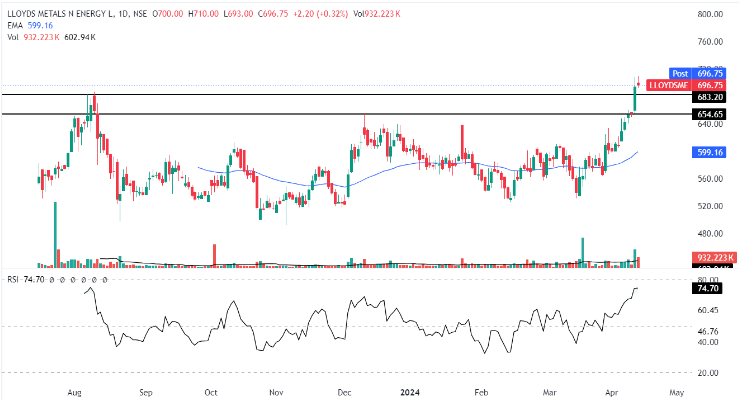The height and width of the screenshot is (400, 739).
Task: Click the EMA indicator legend label
Action: click(x=13, y=23)
